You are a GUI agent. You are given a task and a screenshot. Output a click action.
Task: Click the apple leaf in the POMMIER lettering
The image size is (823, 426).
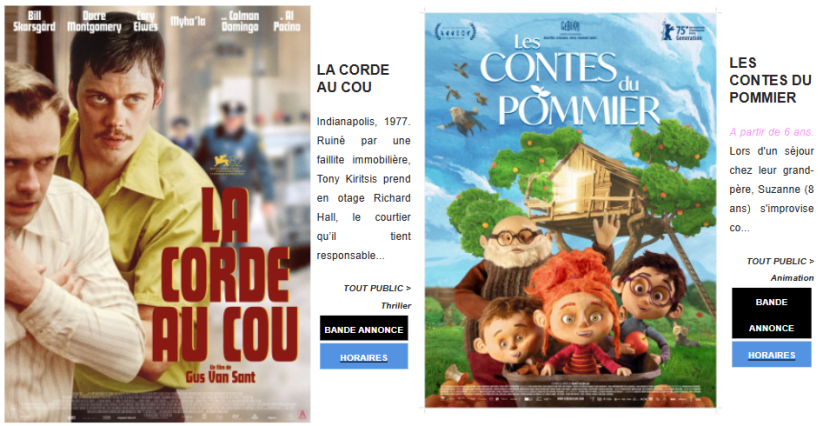click(539, 91)
